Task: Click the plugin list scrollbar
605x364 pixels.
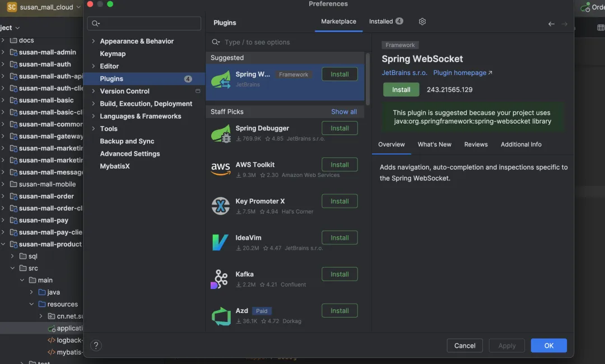Action: (367, 78)
